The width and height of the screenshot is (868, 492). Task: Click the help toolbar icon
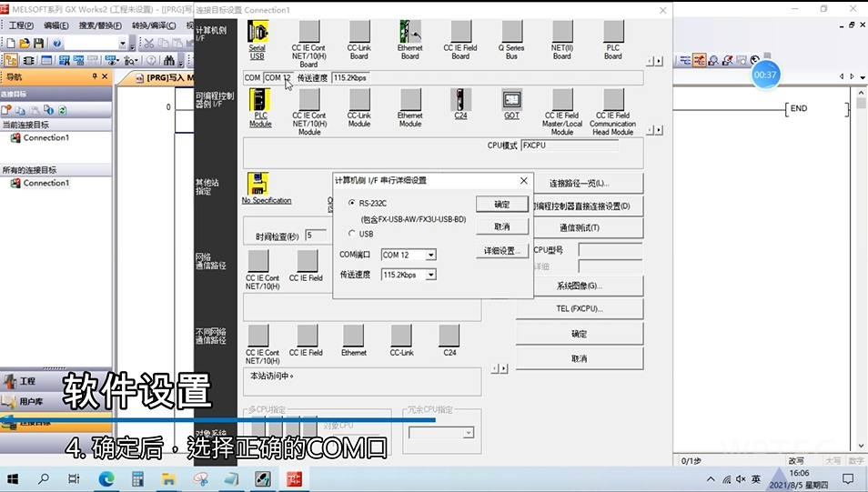click(x=56, y=43)
